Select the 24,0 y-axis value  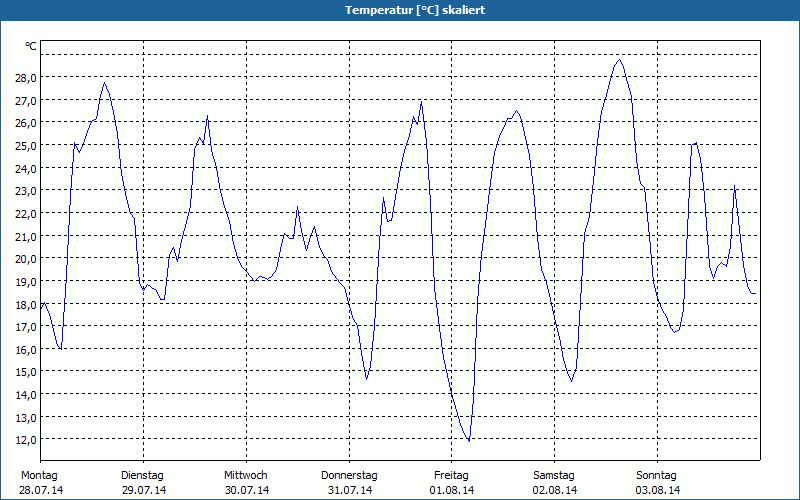(x=26, y=168)
